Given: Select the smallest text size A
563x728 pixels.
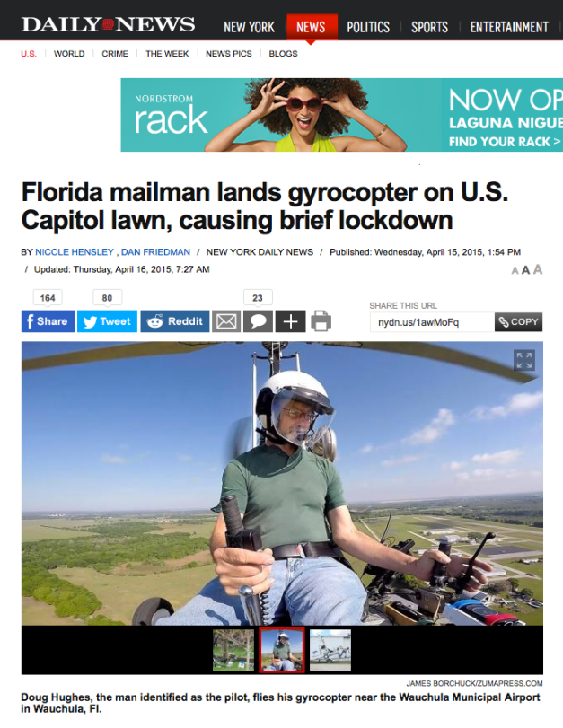Looking at the screenshot, I should click(515, 271).
